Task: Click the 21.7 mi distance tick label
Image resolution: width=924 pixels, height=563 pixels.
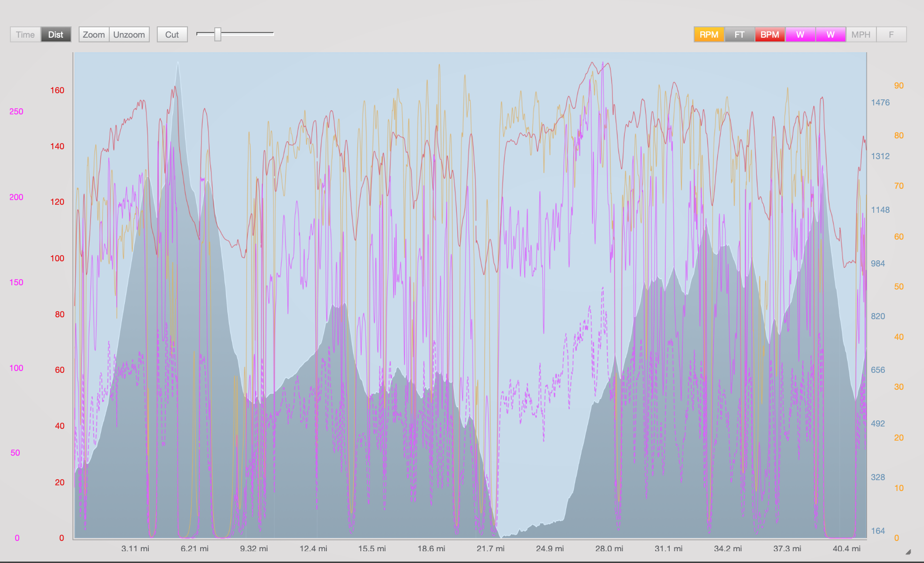Action: tap(490, 548)
